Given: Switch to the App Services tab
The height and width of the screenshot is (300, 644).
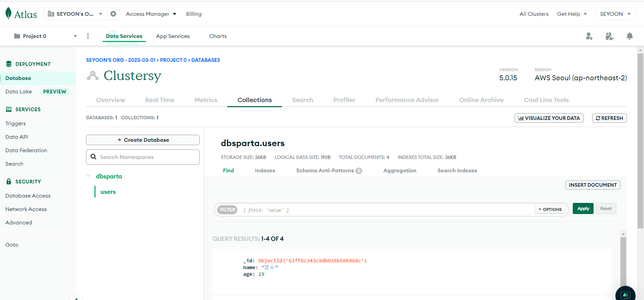Looking at the screenshot, I should pos(173,36).
